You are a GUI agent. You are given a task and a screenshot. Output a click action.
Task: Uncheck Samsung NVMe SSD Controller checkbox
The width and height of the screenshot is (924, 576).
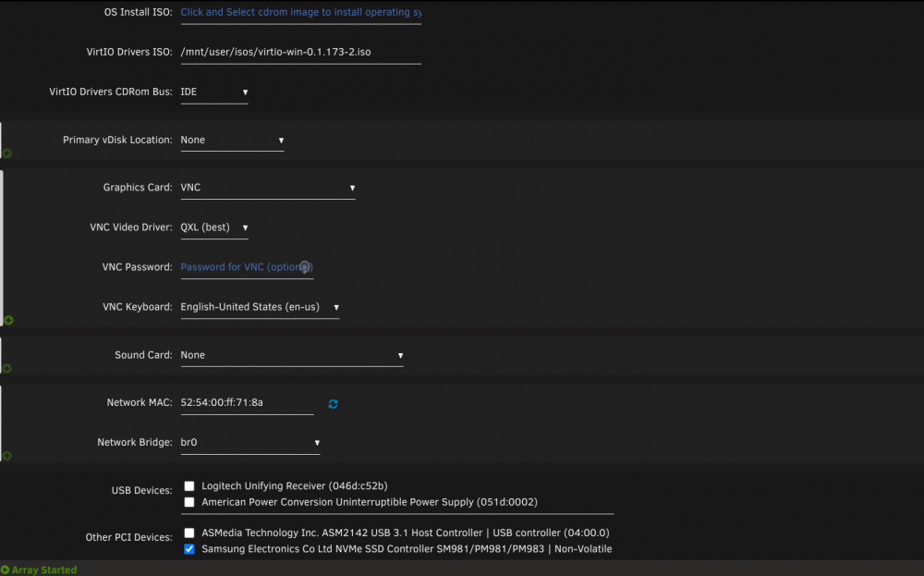tap(189, 549)
